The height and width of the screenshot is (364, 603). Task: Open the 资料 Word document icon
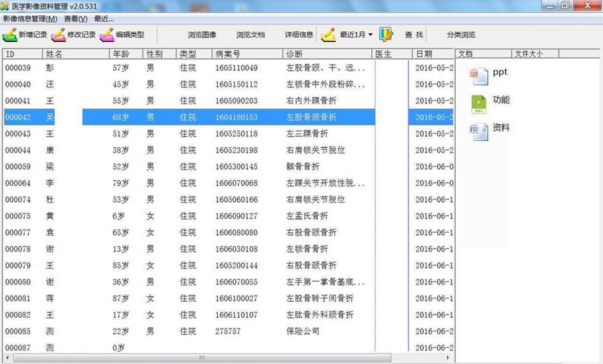tap(479, 132)
